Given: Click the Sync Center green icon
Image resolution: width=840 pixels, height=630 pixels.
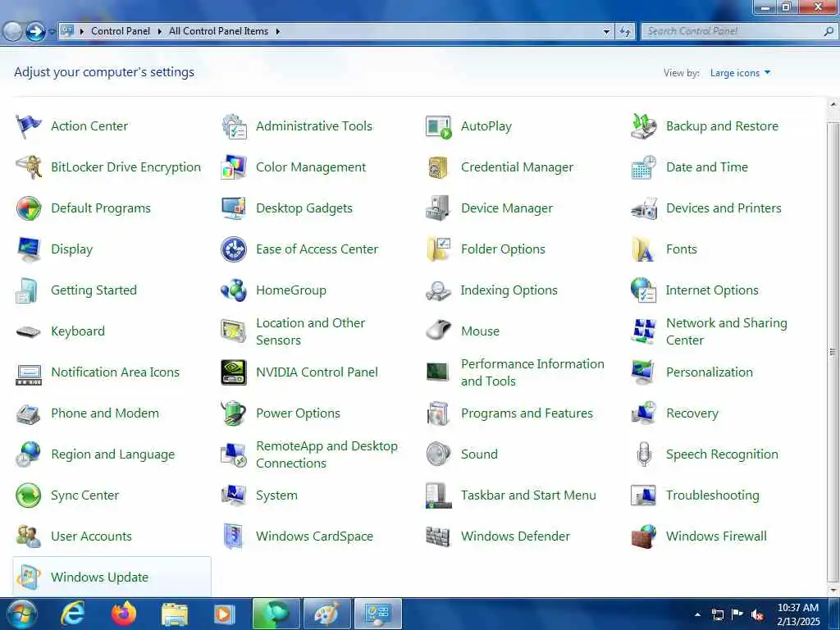Looking at the screenshot, I should pos(29,495).
